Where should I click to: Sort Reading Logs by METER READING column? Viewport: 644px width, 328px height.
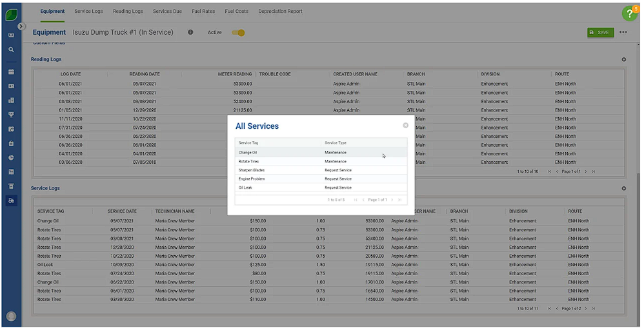234,74
